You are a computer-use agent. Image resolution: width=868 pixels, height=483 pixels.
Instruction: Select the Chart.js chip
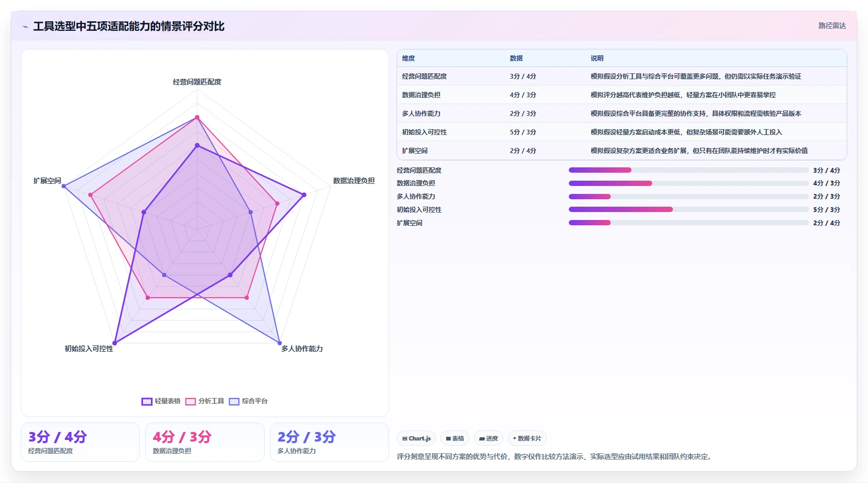(416, 438)
